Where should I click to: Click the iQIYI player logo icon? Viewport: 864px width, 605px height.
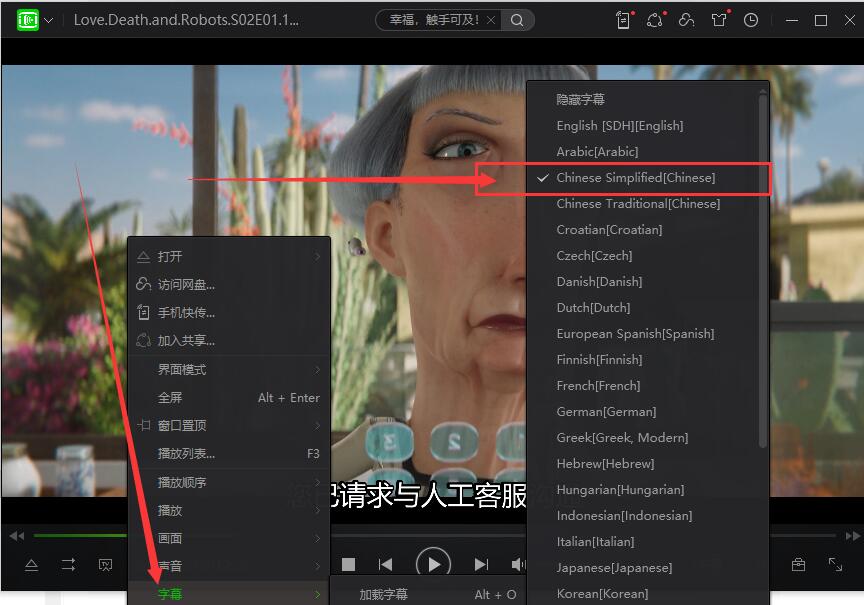pos(28,20)
